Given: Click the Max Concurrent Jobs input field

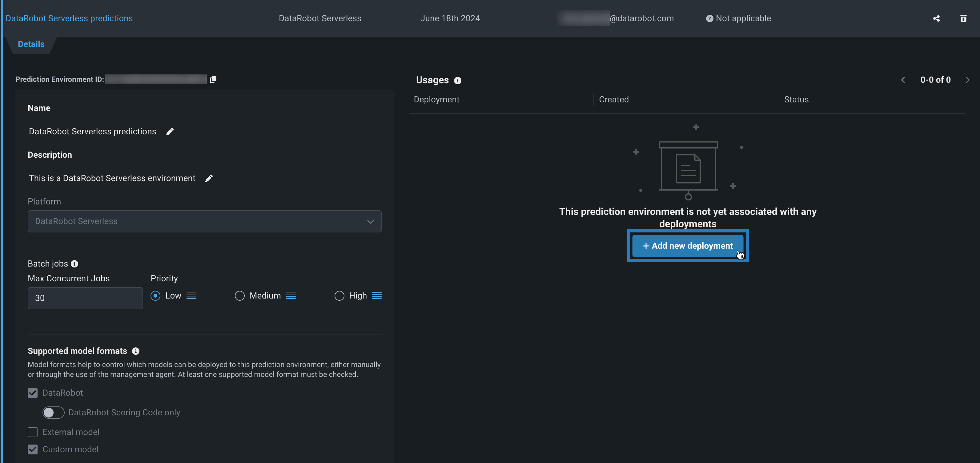Looking at the screenshot, I should (85, 298).
